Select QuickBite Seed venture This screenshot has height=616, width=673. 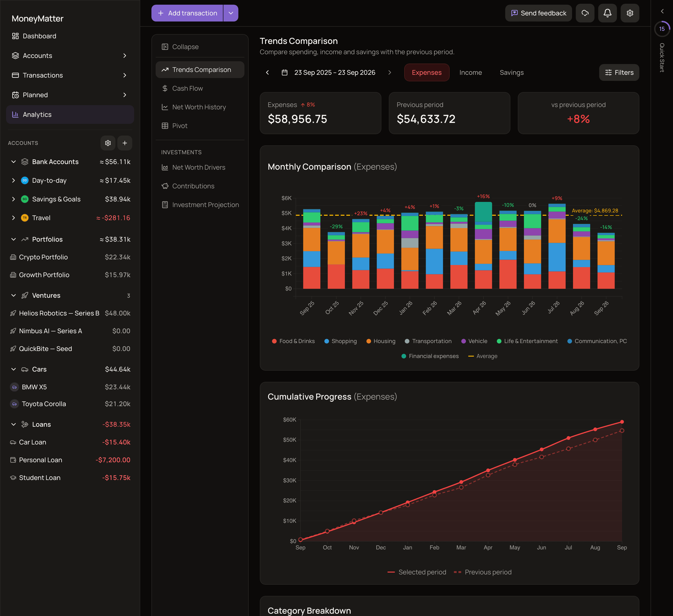click(x=70, y=349)
